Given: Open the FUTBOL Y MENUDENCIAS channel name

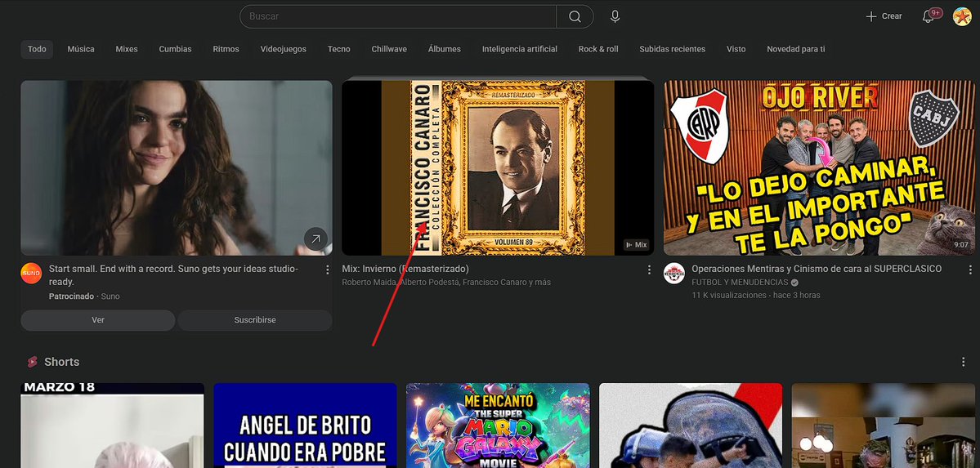Looking at the screenshot, I should coord(740,283).
